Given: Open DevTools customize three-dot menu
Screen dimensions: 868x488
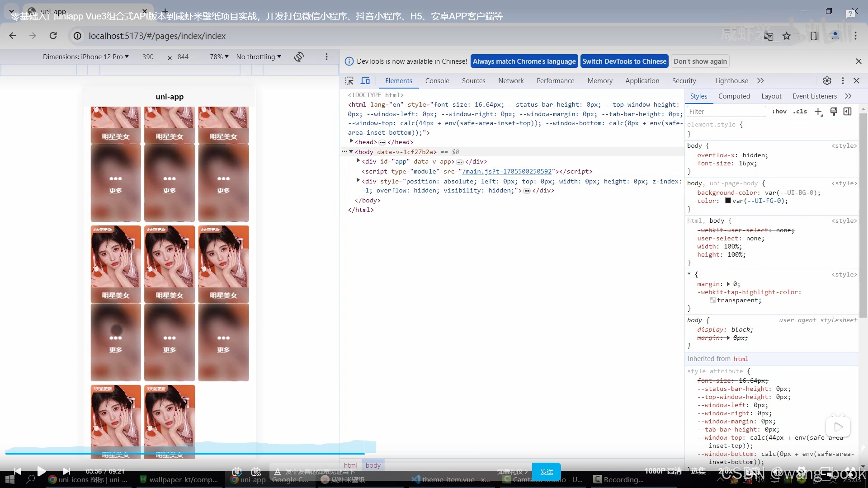Looking at the screenshot, I should click(843, 80).
